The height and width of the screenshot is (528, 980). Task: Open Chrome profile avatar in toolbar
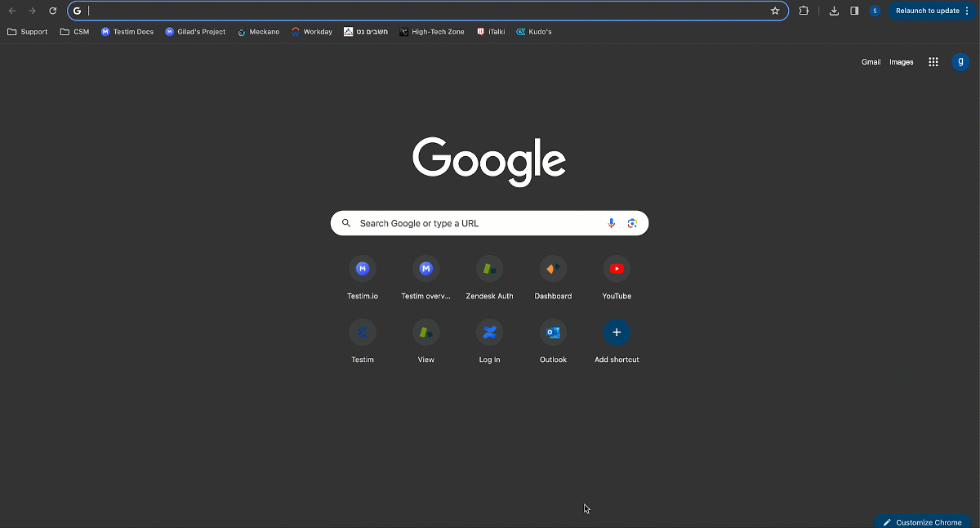point(875,11)
